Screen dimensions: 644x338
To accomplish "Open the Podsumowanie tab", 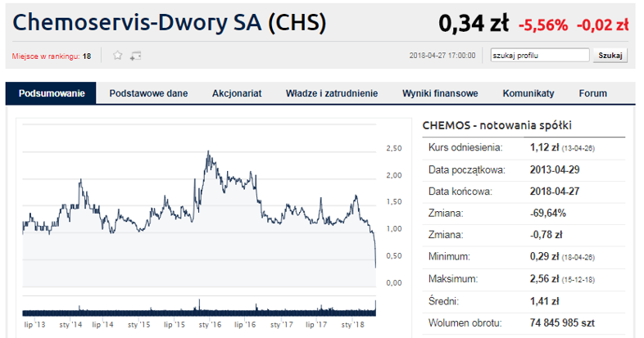I will click(x=52, y=93).
